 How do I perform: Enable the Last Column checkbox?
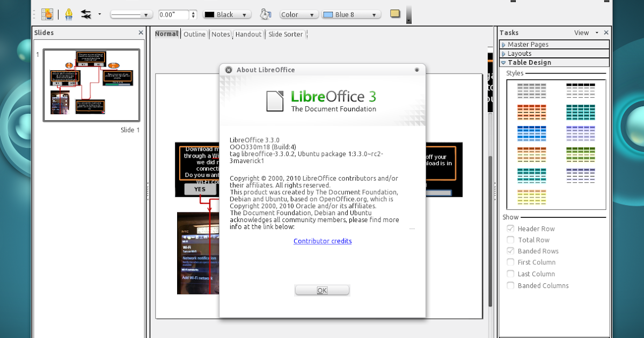click(510, 274)
